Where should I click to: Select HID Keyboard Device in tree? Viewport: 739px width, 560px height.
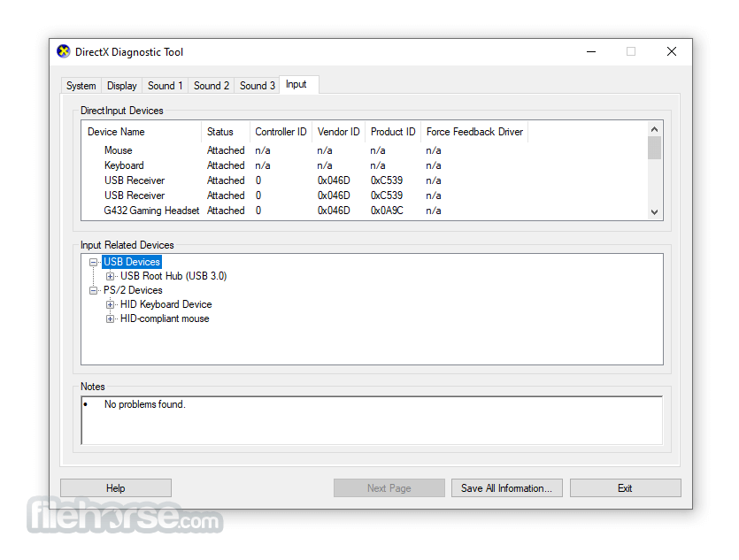[166, 304]
